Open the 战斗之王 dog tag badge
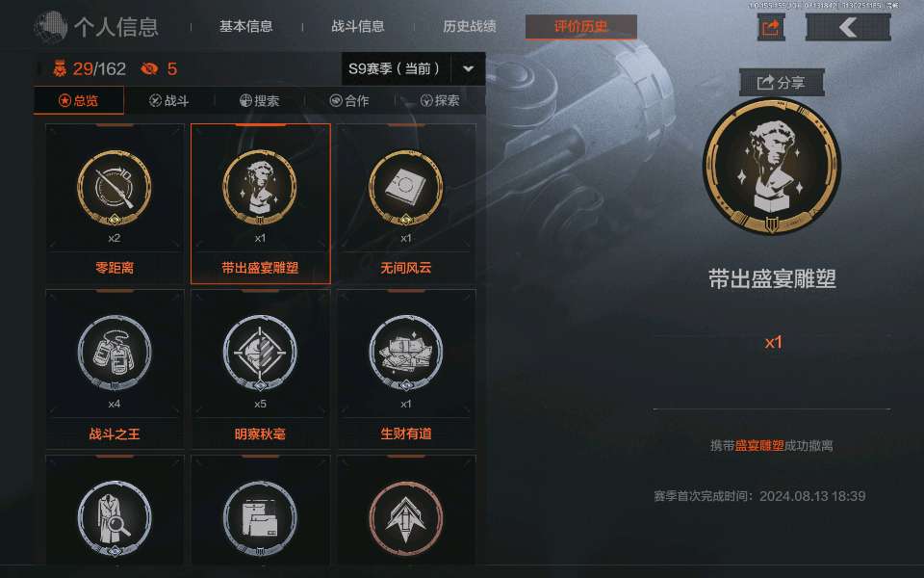This screenshot has width=924, height=578. click(x=115, y=353)
